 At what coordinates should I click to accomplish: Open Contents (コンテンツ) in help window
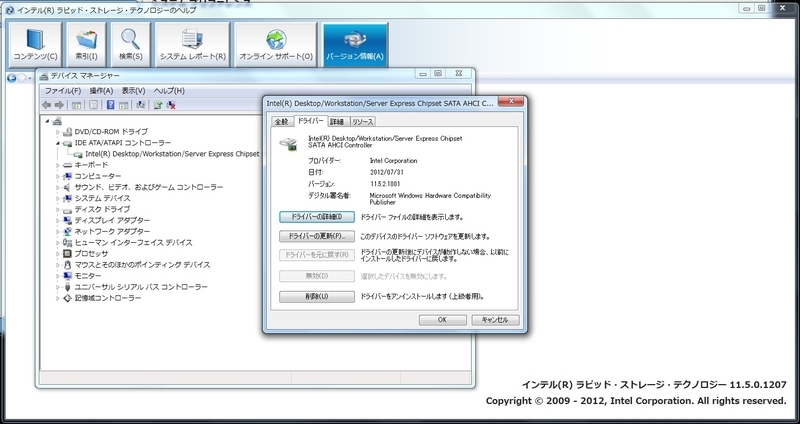point(35,45)
